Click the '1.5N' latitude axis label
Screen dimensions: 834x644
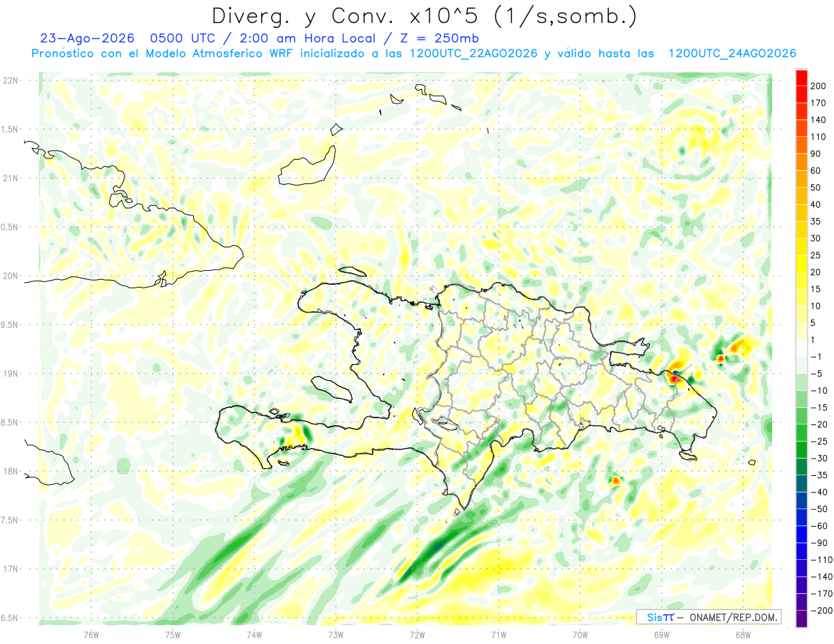point(10,129)
